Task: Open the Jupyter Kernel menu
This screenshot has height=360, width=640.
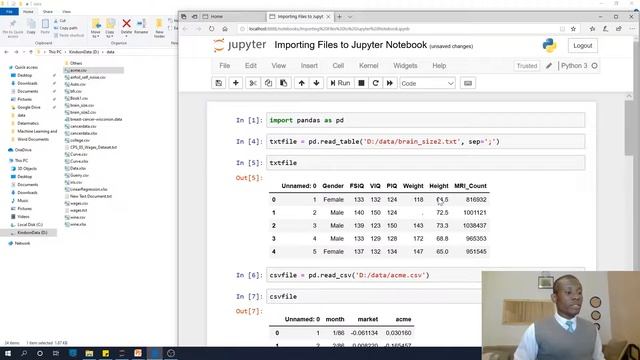Action: pos(369,66)
